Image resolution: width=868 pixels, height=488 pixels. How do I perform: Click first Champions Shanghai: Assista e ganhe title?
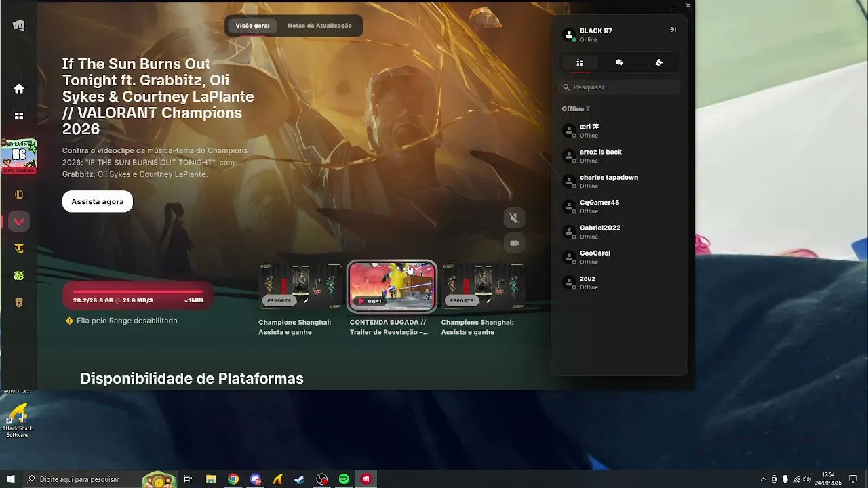click(295, 327)
